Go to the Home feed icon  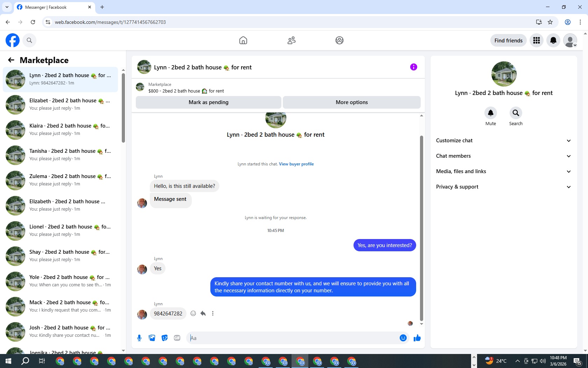243,40
